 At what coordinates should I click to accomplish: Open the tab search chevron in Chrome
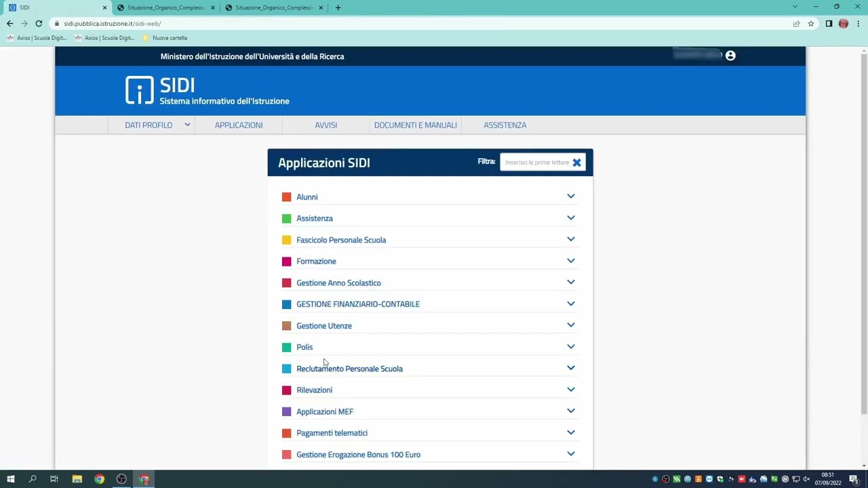pyautogui.click(x=795, y=7)
